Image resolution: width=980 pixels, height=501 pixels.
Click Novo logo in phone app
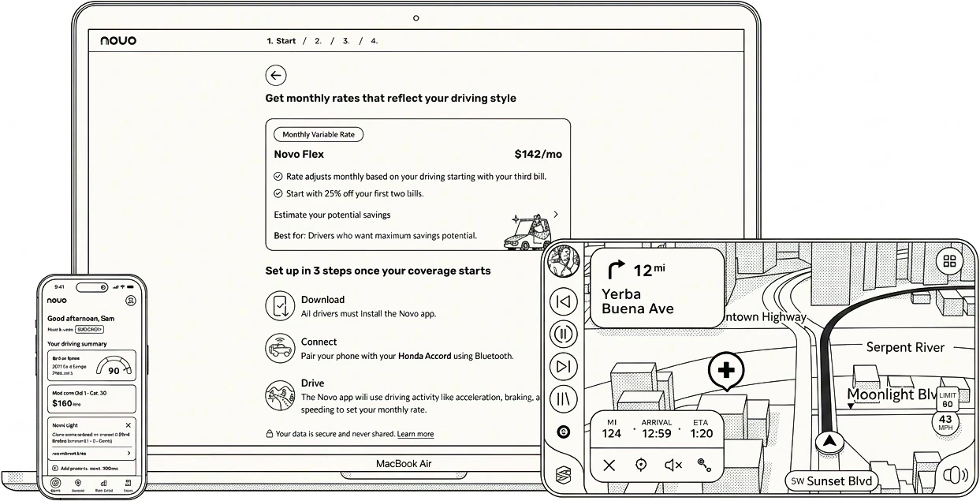point(58,301)
